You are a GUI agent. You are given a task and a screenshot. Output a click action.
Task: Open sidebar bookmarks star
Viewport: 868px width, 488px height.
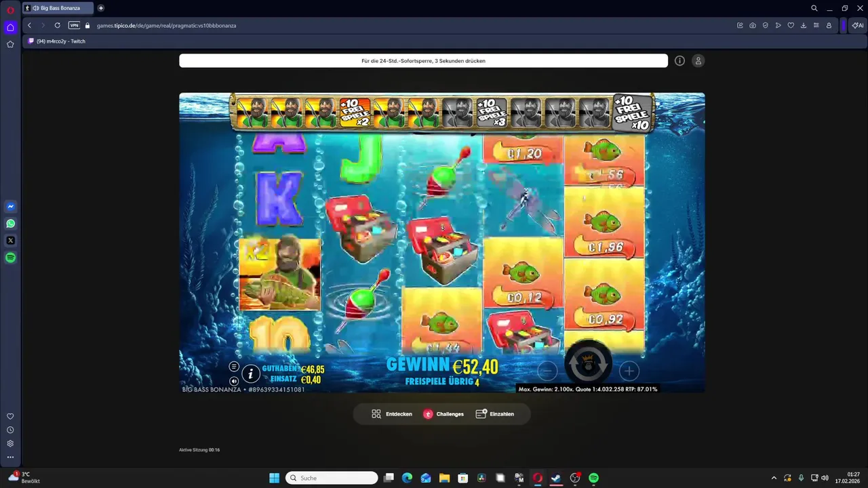[x=10, y=44]
